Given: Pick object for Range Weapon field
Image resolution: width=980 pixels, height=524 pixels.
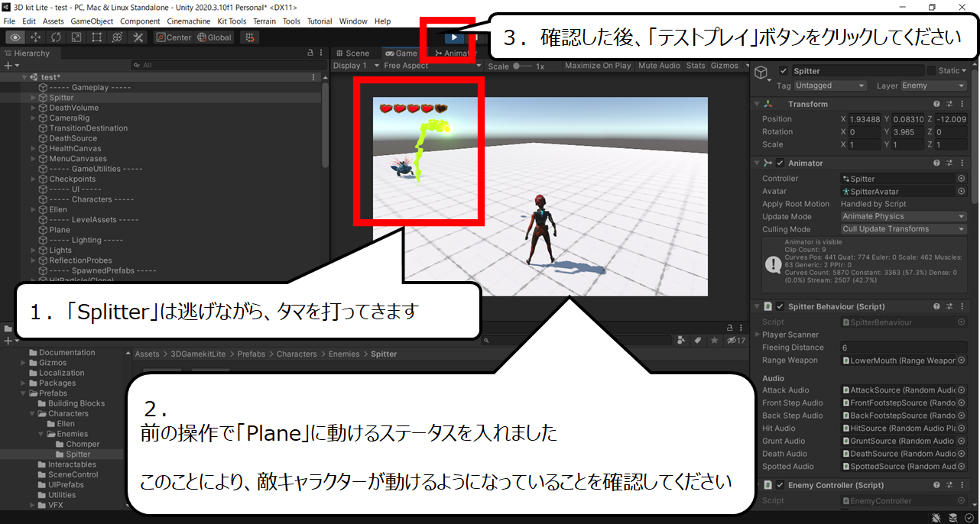Looking at the screenshot, I should [x=961, y=360].
